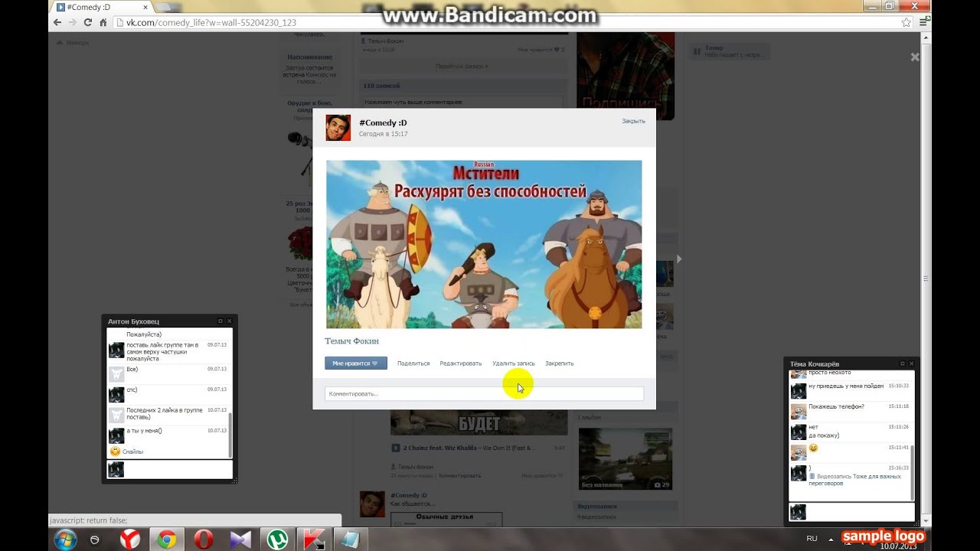Click Закрыть in the post popup
The height and width of the screenshot is (551, 980).
(633, 121)
